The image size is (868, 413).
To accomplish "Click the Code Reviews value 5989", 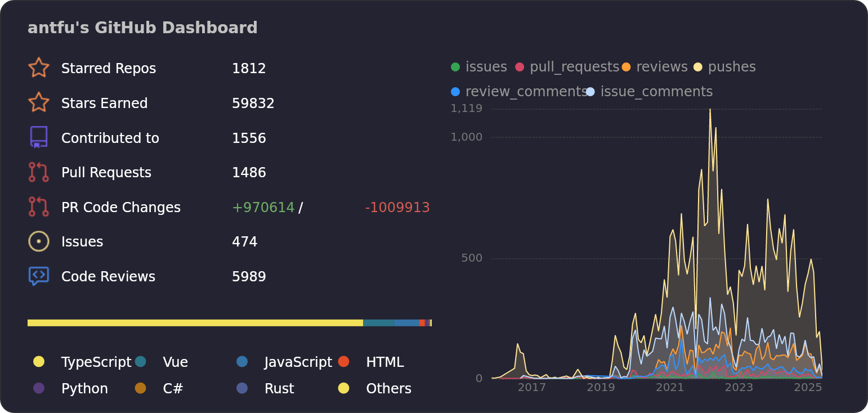I will click(x=249, y=277).
